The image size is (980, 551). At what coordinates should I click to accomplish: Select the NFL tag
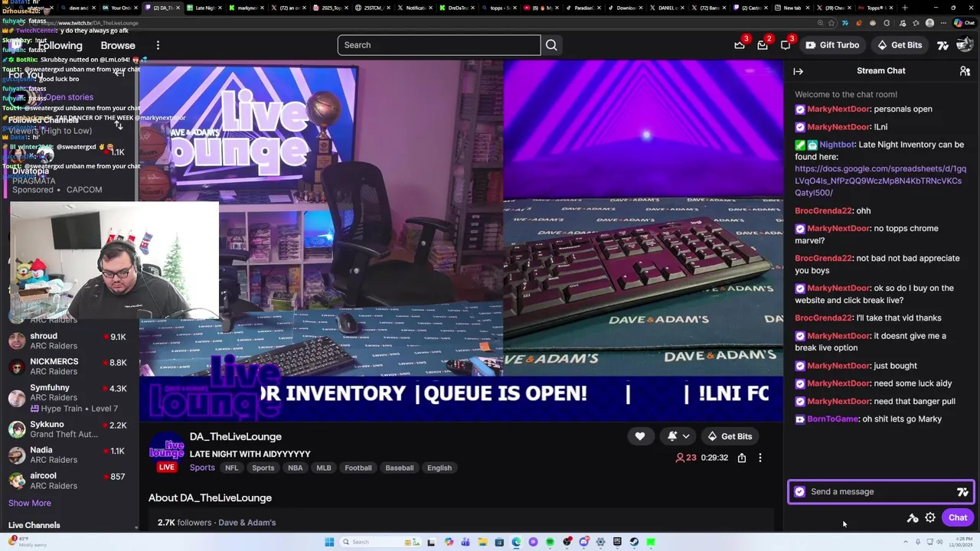pyautogui.click(x=231, y=468)
